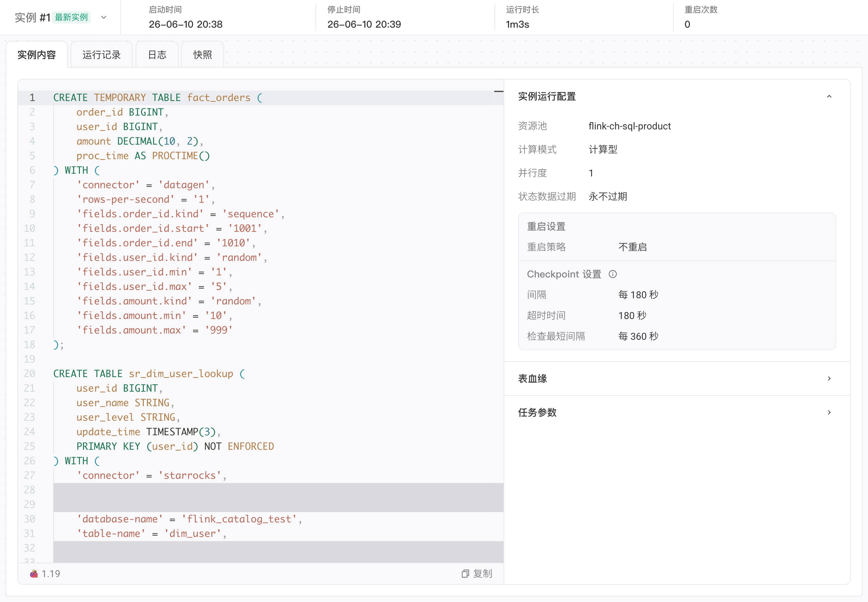The width and height of the screenshot is (868, 602).
Task: Collapse the 实例运行配置 section chevron
Action: 829,97
